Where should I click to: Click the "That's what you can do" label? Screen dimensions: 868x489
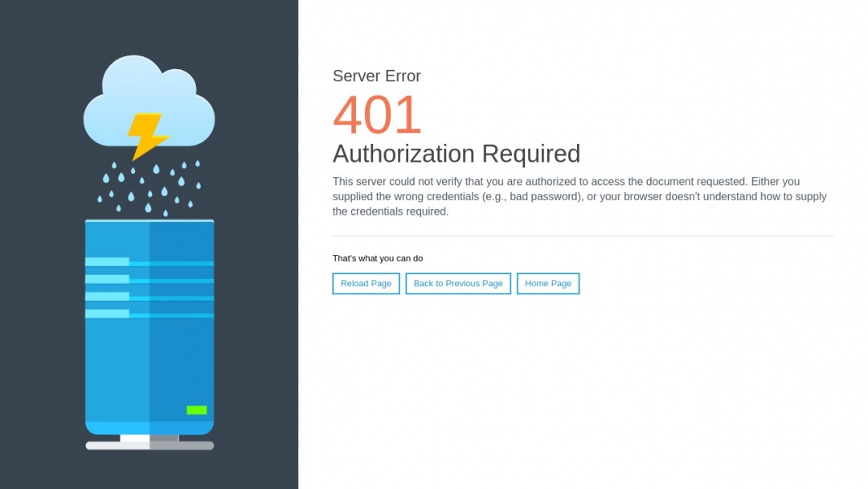click(x=377, y=258)
